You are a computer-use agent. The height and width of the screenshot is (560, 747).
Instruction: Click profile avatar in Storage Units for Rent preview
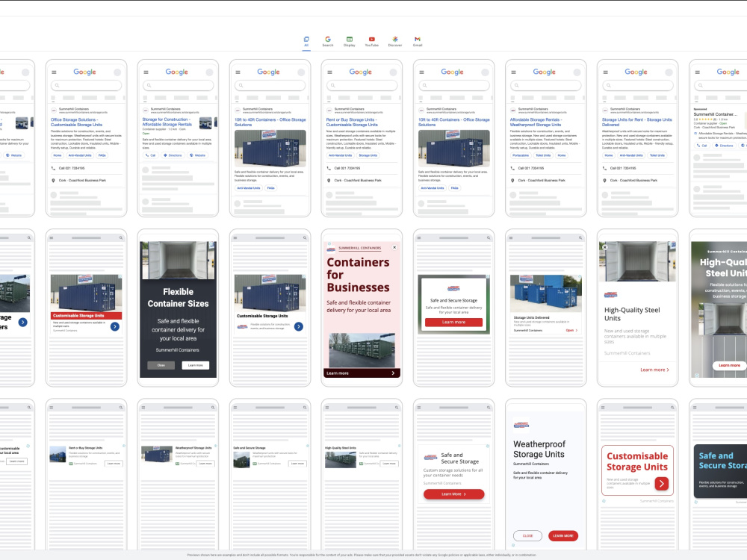tap(669, 72)
